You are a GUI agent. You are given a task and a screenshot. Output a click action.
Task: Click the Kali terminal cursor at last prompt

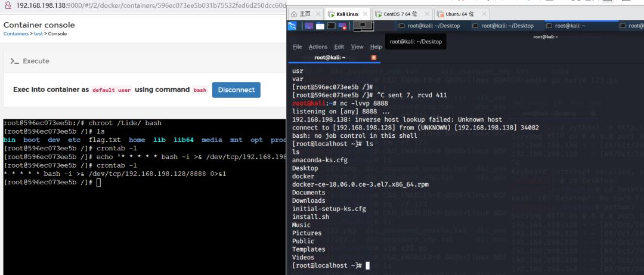(367, 265)
